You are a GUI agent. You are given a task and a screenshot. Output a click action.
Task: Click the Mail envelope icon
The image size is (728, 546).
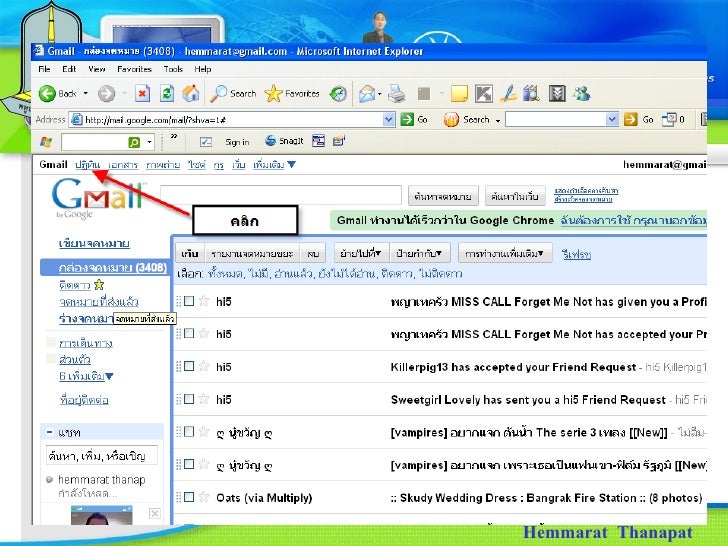point(367,94)
